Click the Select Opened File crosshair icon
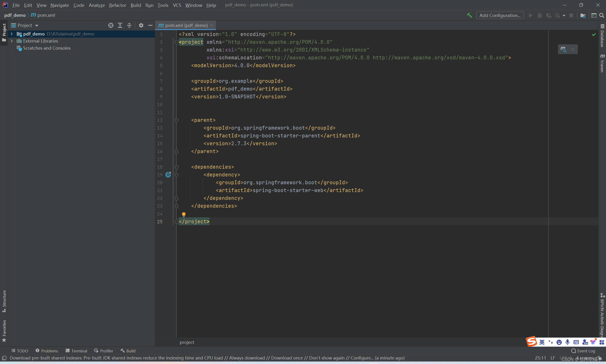The height and width of the screenshot is (364, 606). (111, 25)
